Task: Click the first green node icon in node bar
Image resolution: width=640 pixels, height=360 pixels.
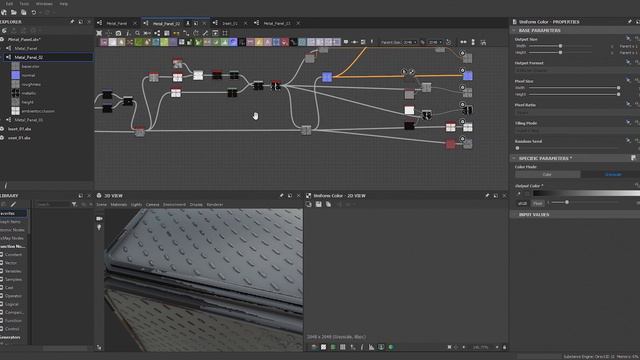Action: 138,42
